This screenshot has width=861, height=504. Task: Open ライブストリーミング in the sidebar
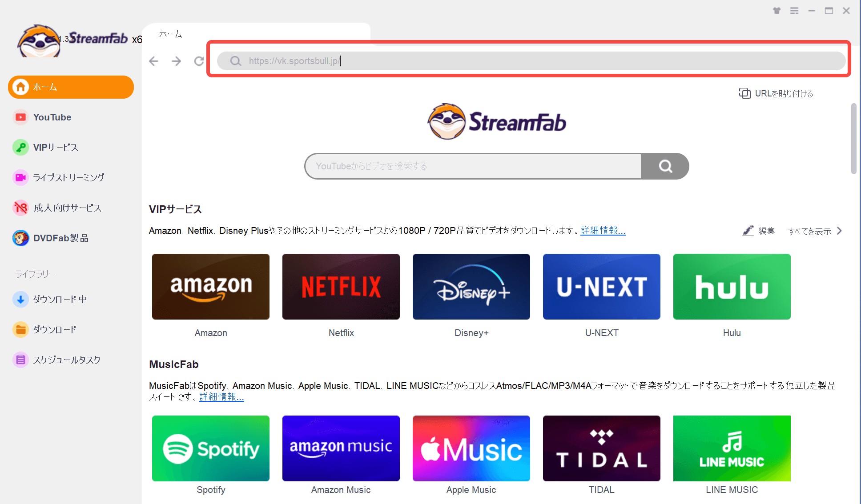point(71,177)
